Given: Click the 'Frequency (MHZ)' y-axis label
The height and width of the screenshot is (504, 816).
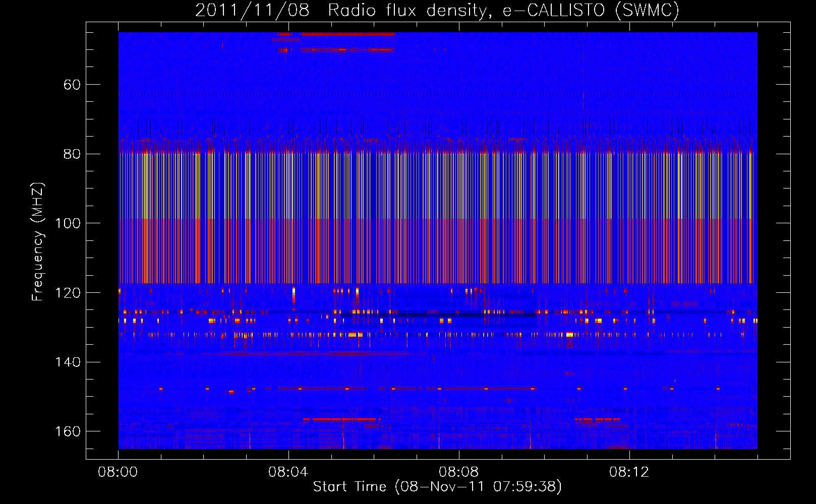Looking at the screenshot, I should 38,241.
